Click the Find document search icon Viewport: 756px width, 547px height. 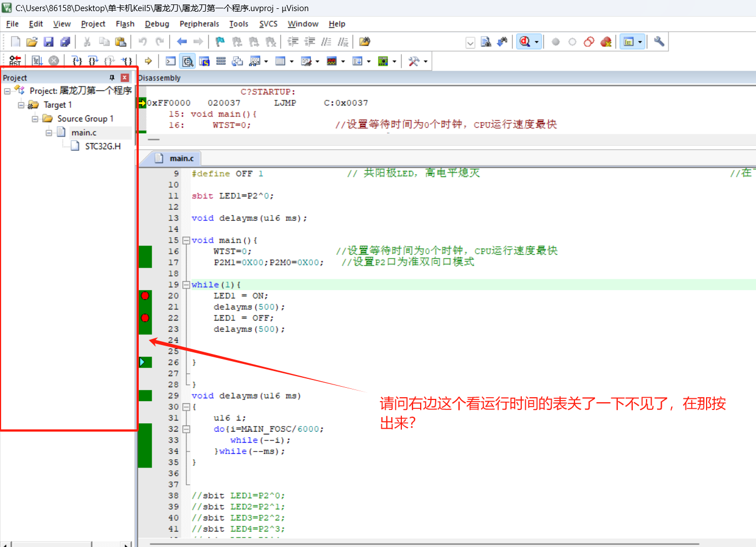(486, 42)
